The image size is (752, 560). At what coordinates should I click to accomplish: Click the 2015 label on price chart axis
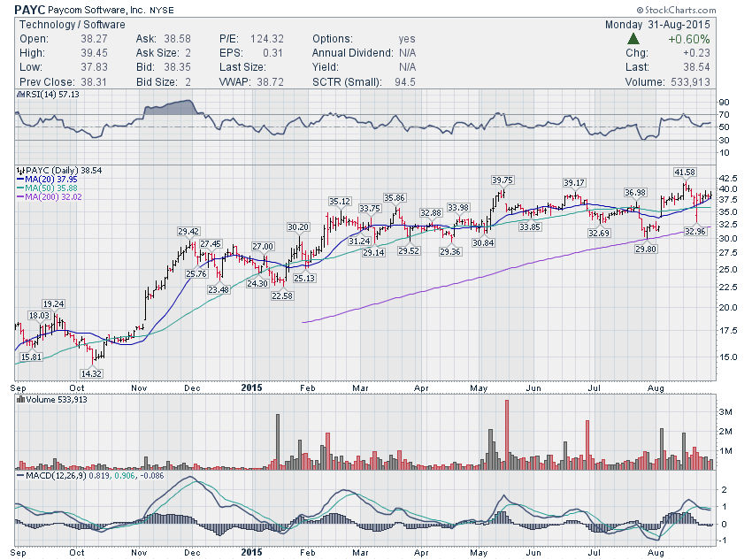pos(252,387)
